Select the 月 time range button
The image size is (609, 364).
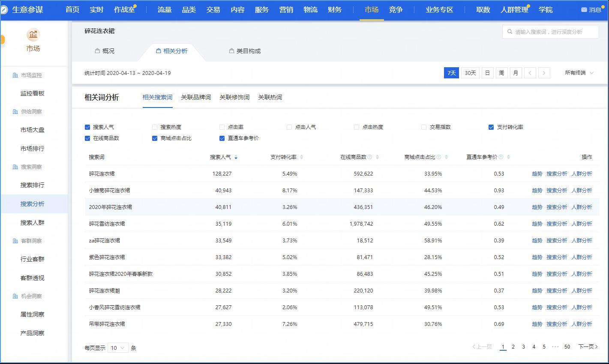[516, 73]
